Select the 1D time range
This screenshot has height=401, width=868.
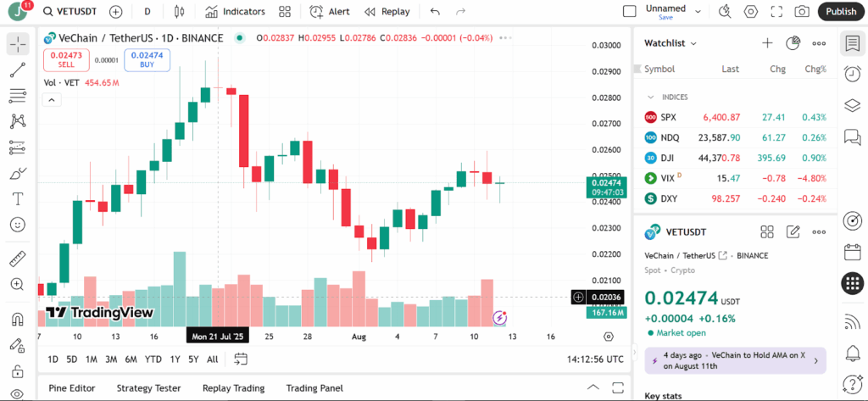(x=53, y=359)
